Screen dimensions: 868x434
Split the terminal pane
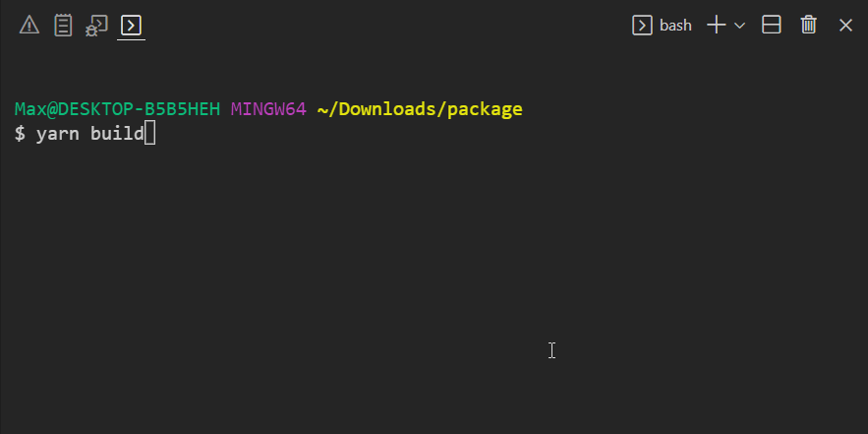pyautogui.click(x=772, y=26)
